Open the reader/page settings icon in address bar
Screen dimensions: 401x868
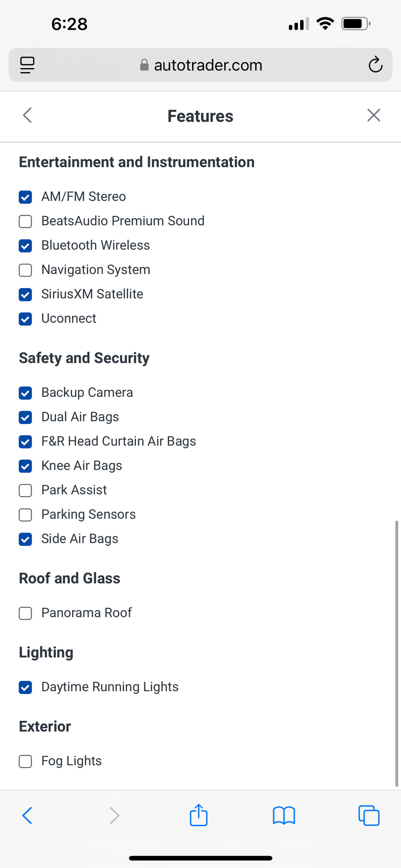[x=27, y=65]
